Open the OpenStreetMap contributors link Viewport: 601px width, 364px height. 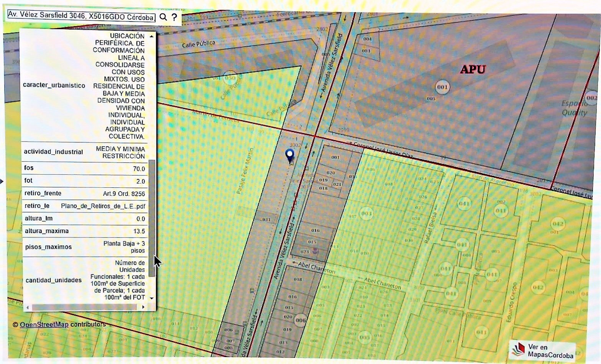pos(44,325)
